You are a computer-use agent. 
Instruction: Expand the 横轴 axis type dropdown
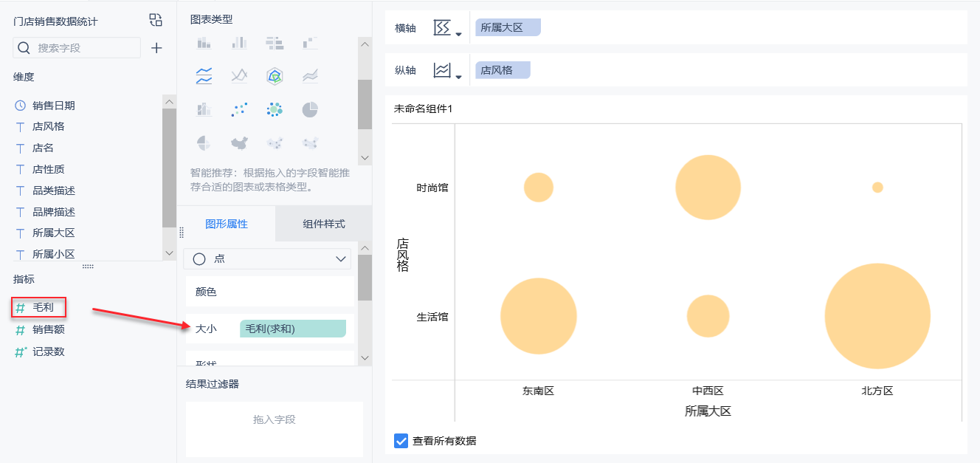point(447,29)
